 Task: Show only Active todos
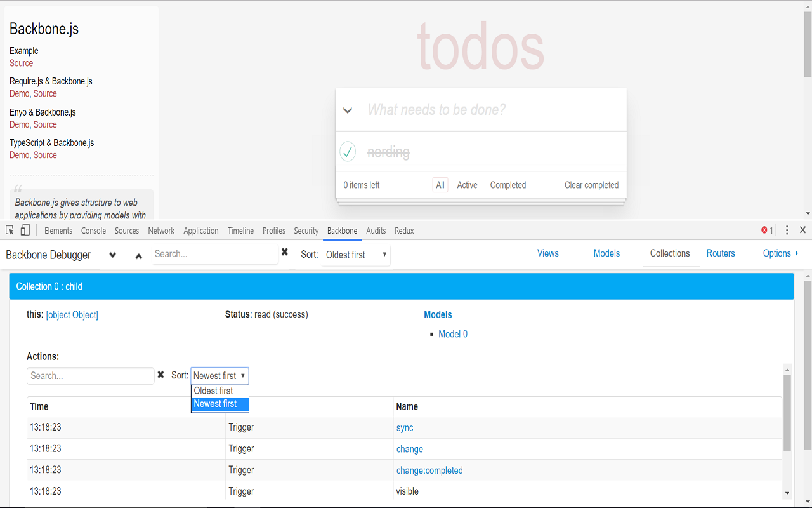coord(467,185)
